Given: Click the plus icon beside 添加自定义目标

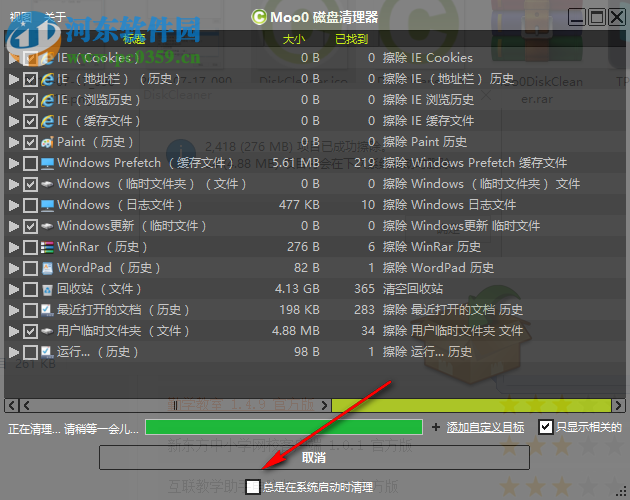Looking at the screenshot, I should [x=436, y=427].
